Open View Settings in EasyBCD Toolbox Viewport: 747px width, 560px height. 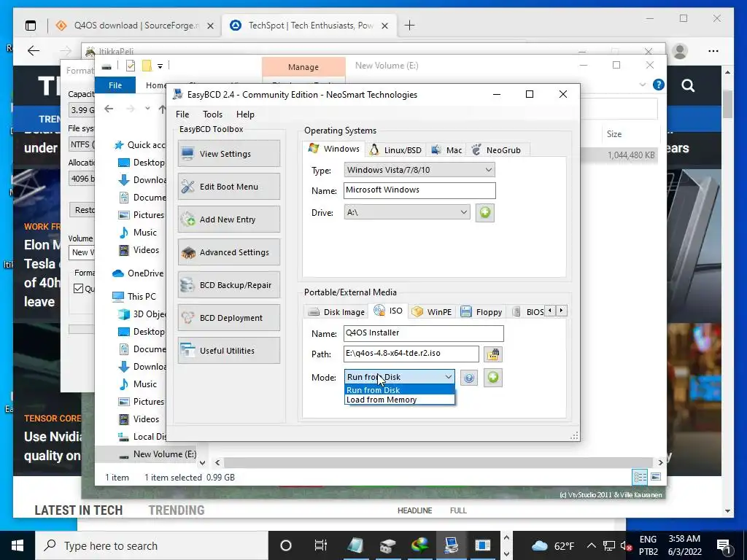point(228,154)
